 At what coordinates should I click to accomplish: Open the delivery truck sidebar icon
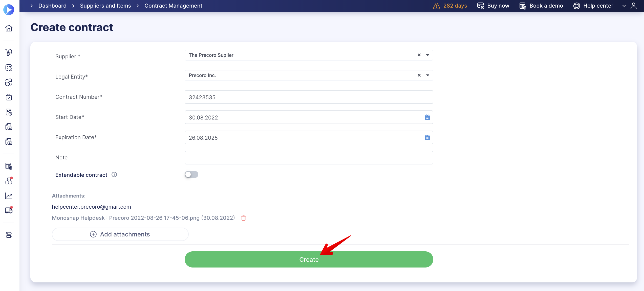(9, 210)
